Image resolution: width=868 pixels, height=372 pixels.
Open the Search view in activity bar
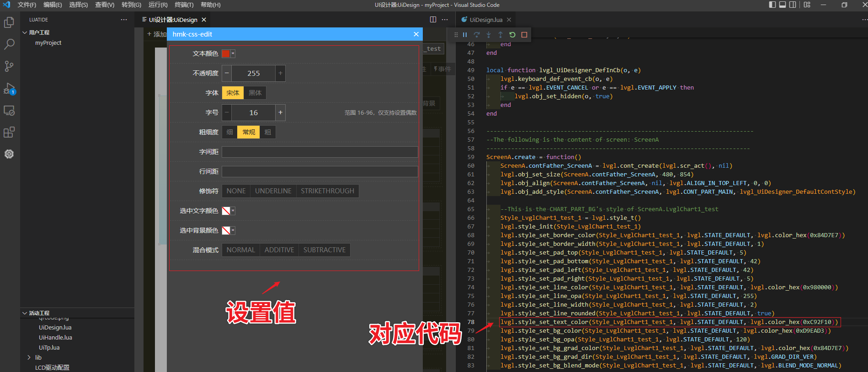coord(9,44)
